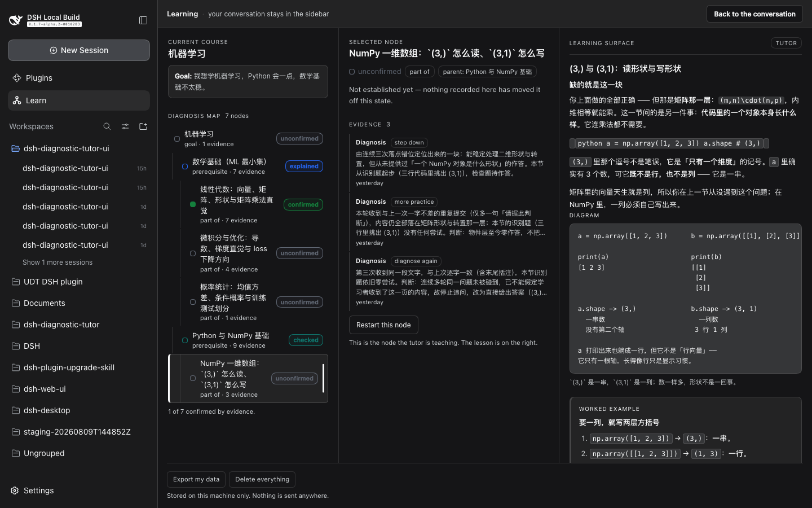Add a new workspace folder icon
Screen dimensions: 812x508
[143, 126]
